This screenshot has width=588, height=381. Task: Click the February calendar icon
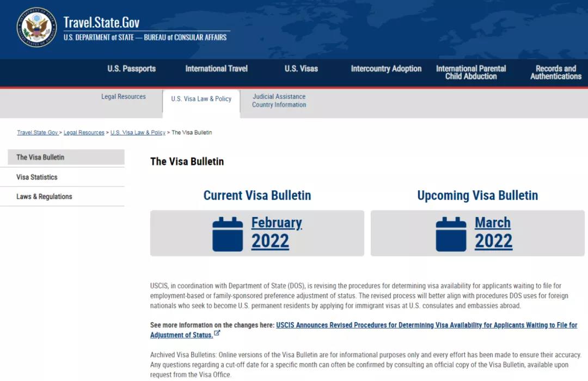point(228,234)
